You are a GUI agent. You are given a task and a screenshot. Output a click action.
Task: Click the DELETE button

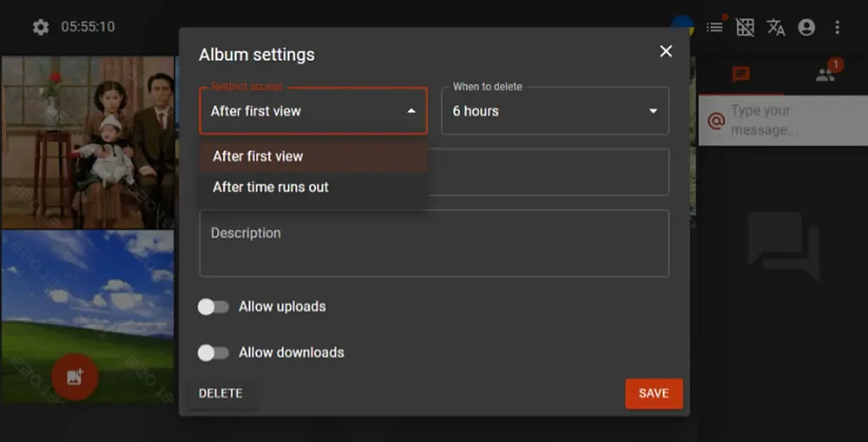(x=220, y=394)
